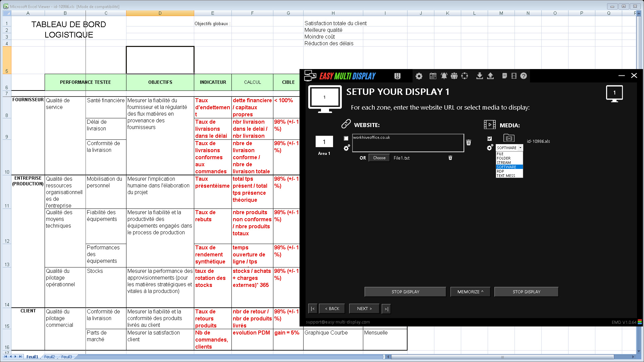Switch to the Feuil3 sheet tab
This screenshot has width=644, height=362.
pyautogui.click(x=66, y=357)
